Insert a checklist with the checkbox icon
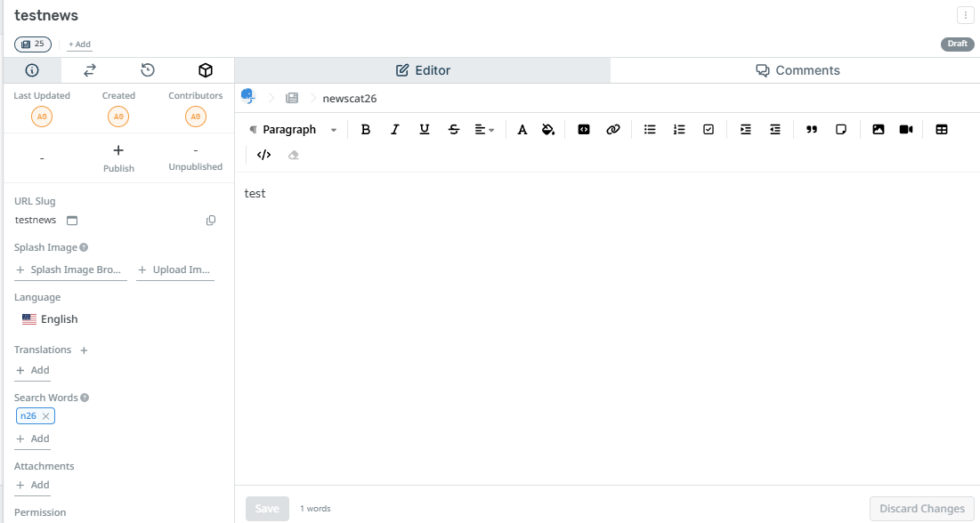980x523 pixels. point(709,130)
